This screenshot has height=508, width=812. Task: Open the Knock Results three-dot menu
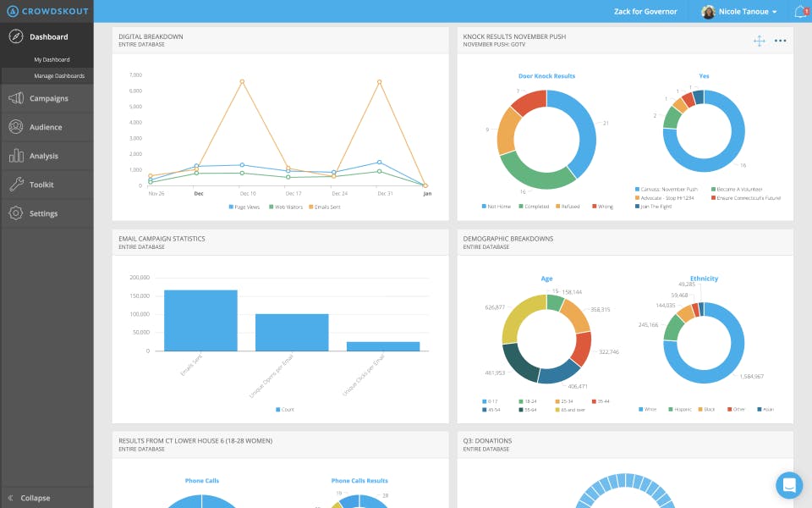(781, 41)
